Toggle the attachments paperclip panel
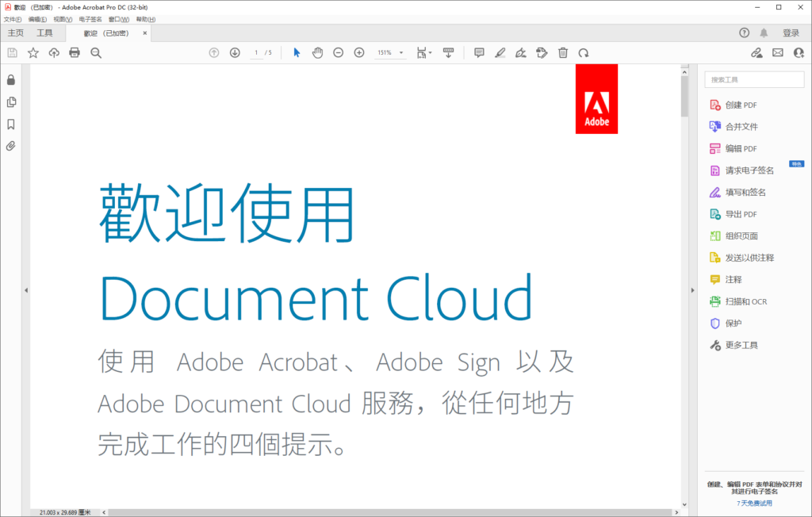Viewport: 812px width, 517px height. point(10,146)
